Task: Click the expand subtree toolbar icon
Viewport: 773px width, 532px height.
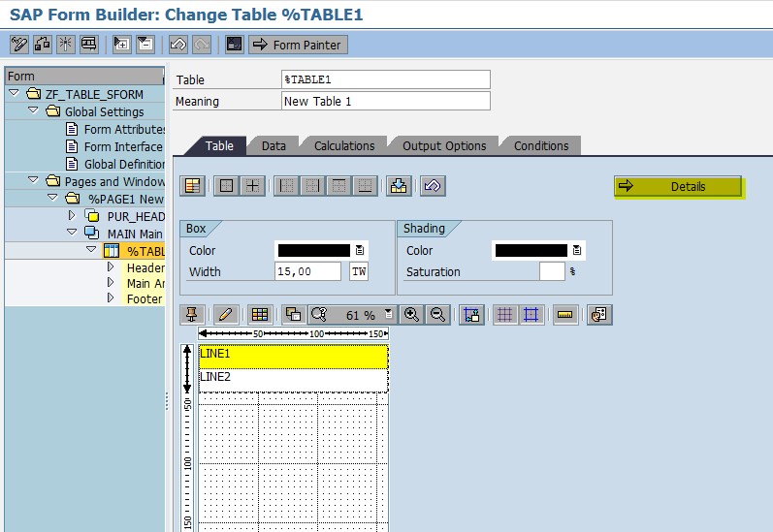Action: click(x=121, y=45)
